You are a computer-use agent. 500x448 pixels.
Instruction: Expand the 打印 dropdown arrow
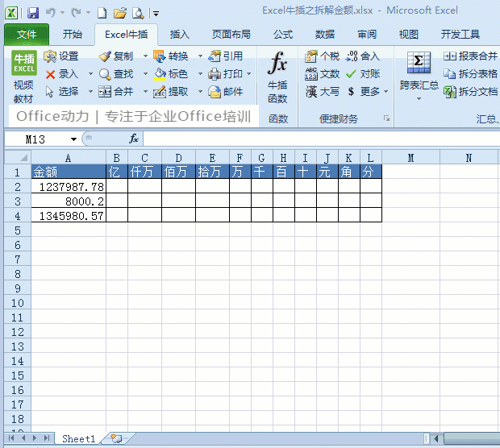(x=249, y=74)
